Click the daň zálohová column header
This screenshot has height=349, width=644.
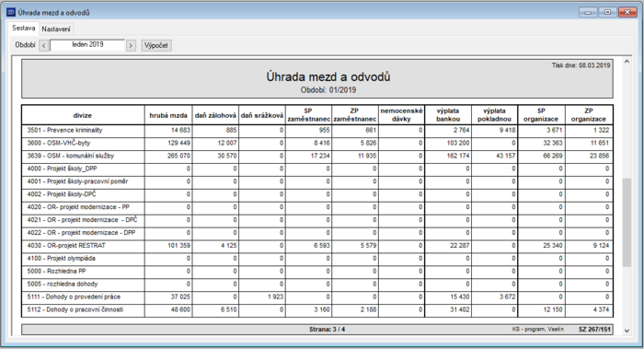[215, 115]
